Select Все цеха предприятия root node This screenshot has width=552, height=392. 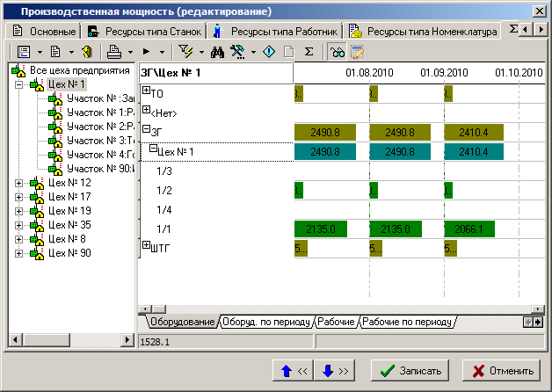80,70
